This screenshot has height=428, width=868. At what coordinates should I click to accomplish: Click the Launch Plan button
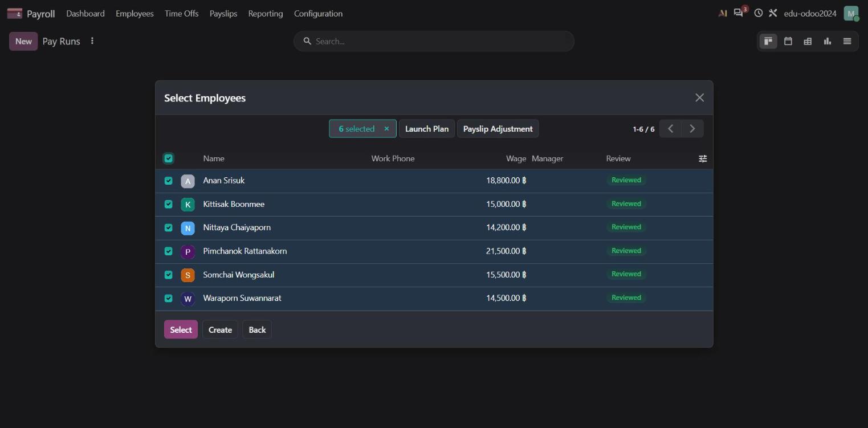pos(427,129)
